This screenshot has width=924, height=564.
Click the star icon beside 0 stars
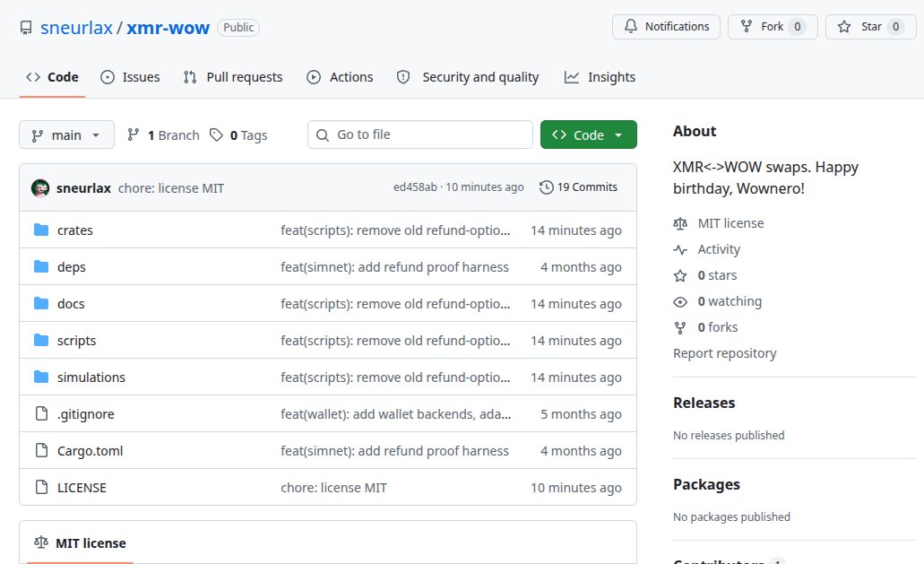click(680, 275)
